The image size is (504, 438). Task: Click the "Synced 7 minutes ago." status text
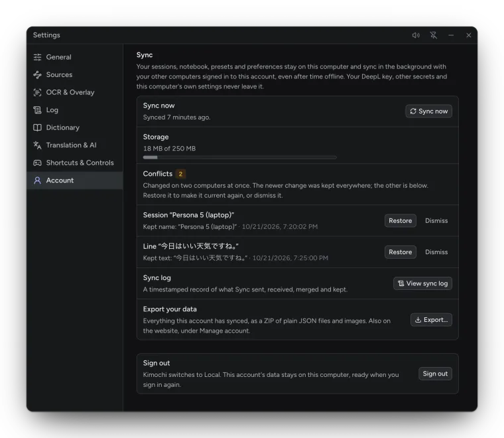click(177, 117)
